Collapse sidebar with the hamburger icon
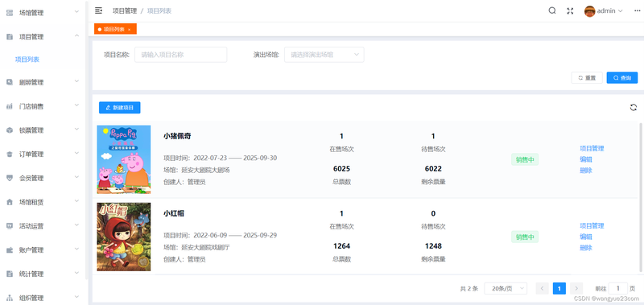The height and width of the screenshot is (305, 644). [x=98, y=10]
